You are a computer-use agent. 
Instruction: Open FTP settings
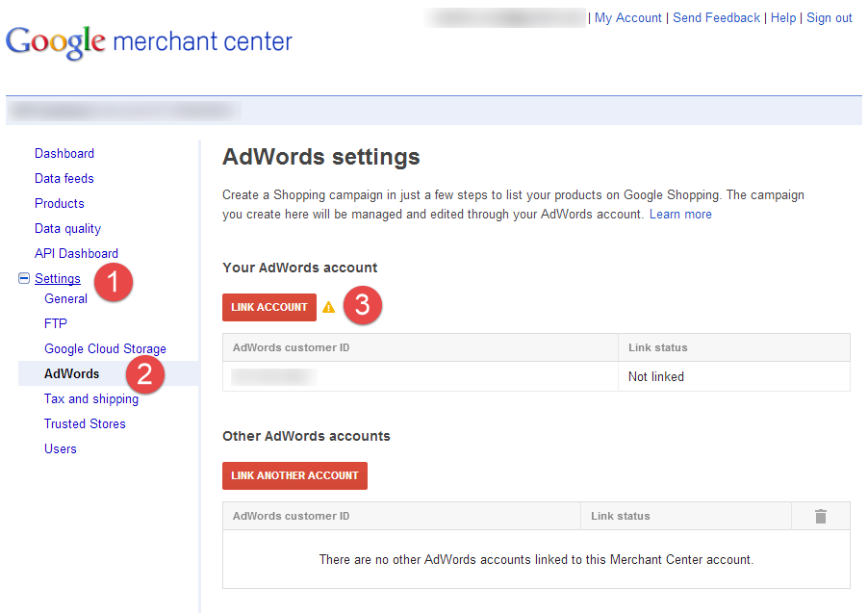[x=56, y=323]
